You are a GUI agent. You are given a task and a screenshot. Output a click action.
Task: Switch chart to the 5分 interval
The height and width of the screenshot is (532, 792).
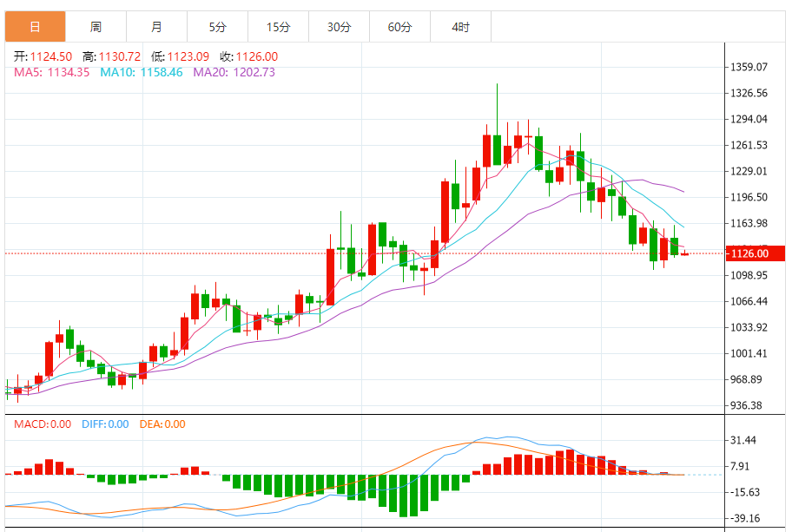[217, 27]
